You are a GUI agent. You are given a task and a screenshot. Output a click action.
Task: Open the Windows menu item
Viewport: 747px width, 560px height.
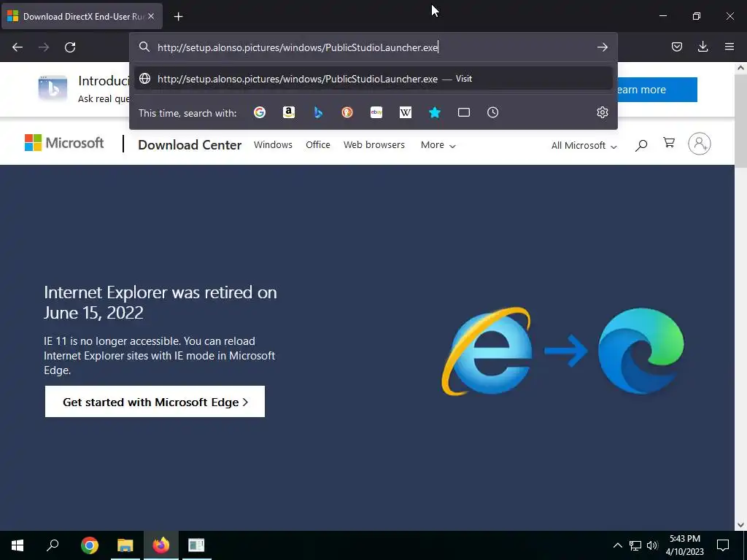click(x=273, y=145)
